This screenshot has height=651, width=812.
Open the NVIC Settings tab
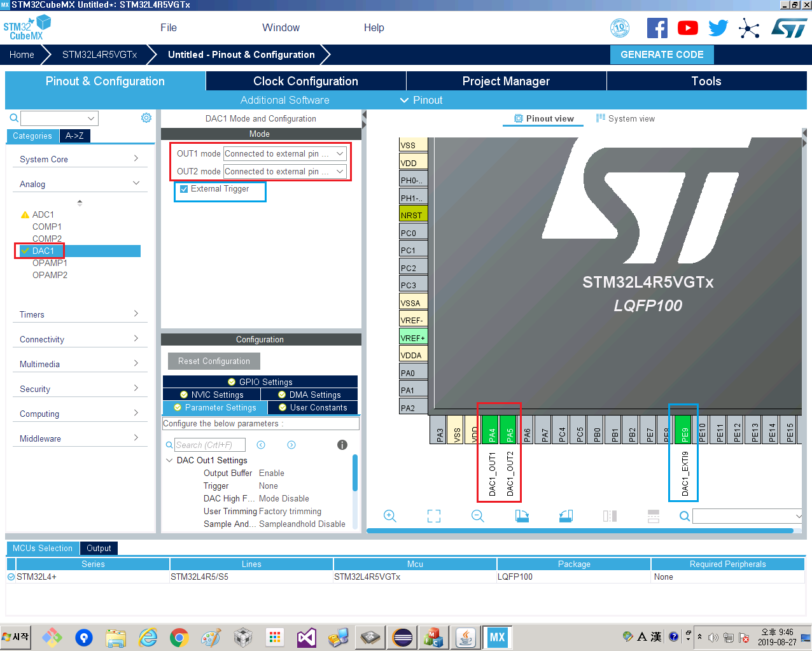click(x=212, y=395)
